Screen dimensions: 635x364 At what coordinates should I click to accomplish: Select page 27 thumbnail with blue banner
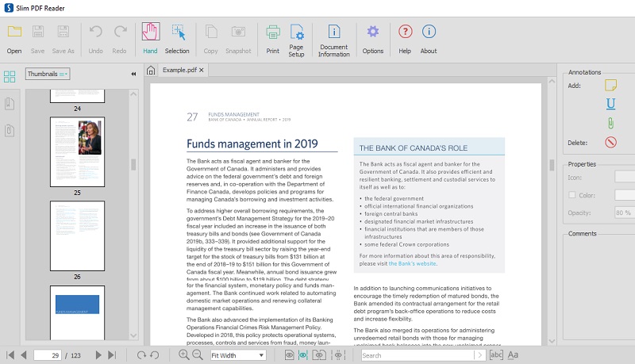click(x=77, y=312)
